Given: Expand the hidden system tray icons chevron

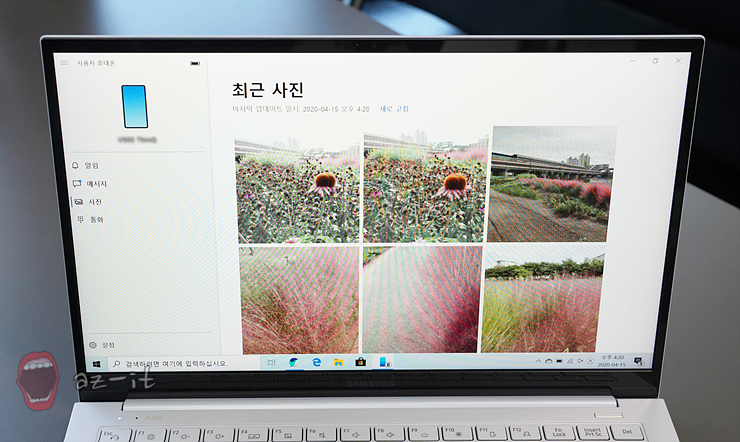Looking at the screenshot, I should (x=538, y=361).
